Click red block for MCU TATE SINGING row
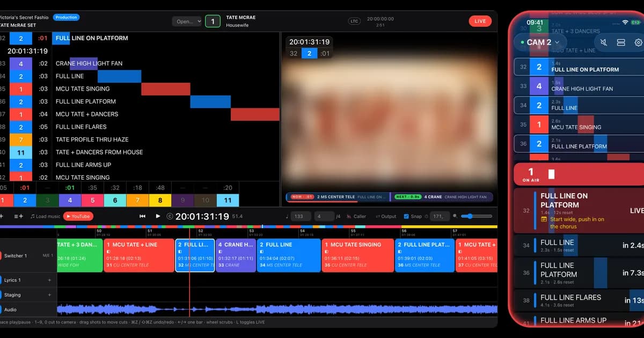 point(166,89)
